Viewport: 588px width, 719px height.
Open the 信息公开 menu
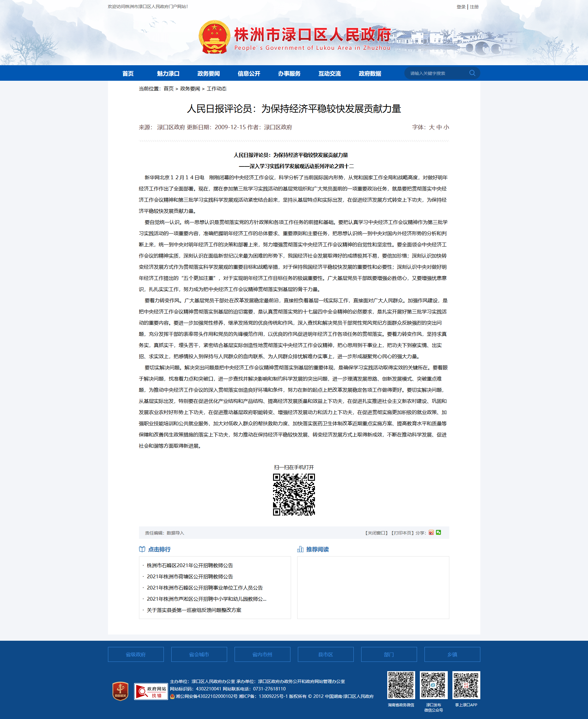click(x=249, y=74)
